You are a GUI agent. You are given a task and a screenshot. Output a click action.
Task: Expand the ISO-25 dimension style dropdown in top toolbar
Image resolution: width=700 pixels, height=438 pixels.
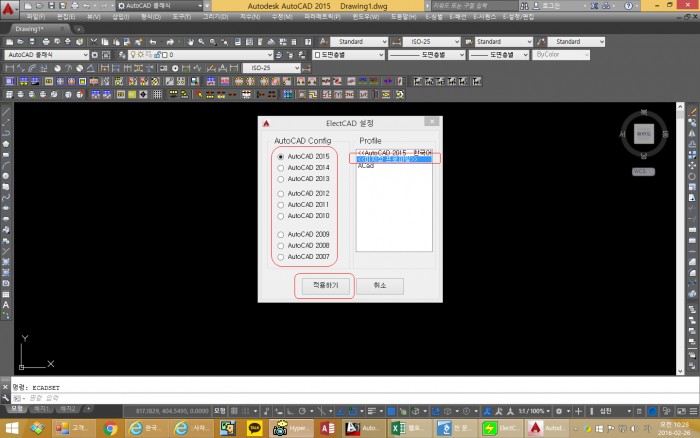[457, 42]
